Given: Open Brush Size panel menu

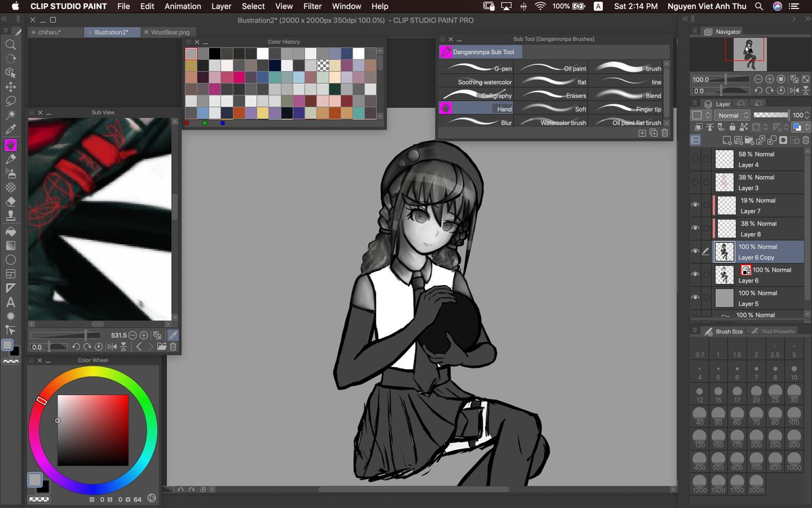Looking at the screenshot, I should coord(696,331).
